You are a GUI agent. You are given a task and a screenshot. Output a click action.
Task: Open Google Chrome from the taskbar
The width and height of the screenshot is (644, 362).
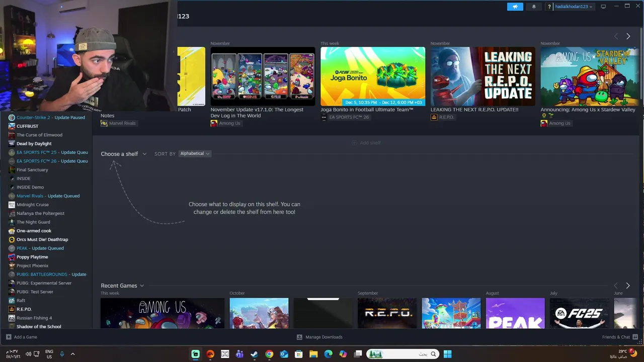point(269,354)
